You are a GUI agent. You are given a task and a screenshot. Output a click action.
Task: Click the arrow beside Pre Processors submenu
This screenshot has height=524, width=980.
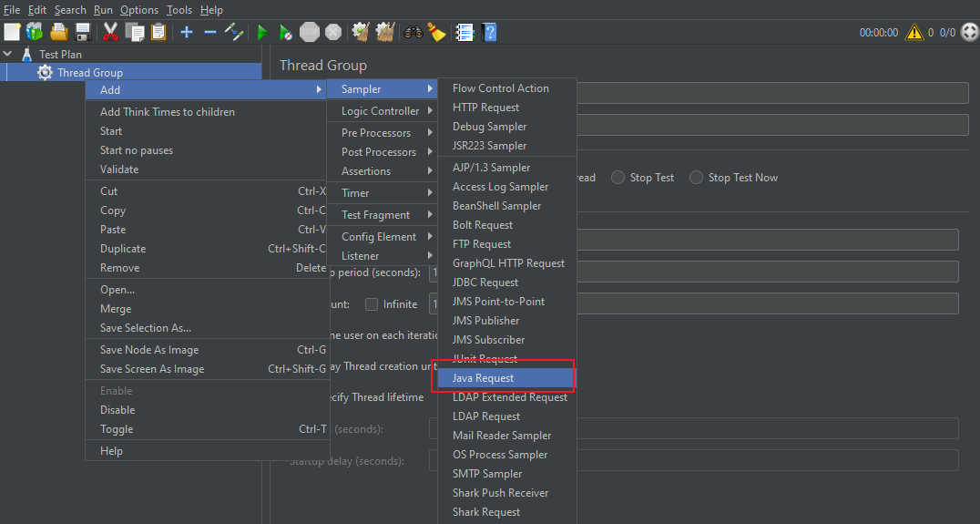click(x=430, y=132)
